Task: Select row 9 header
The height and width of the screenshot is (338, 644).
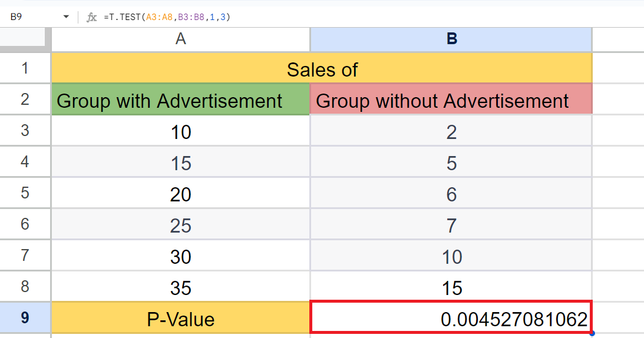Action: tap(25, 317)
